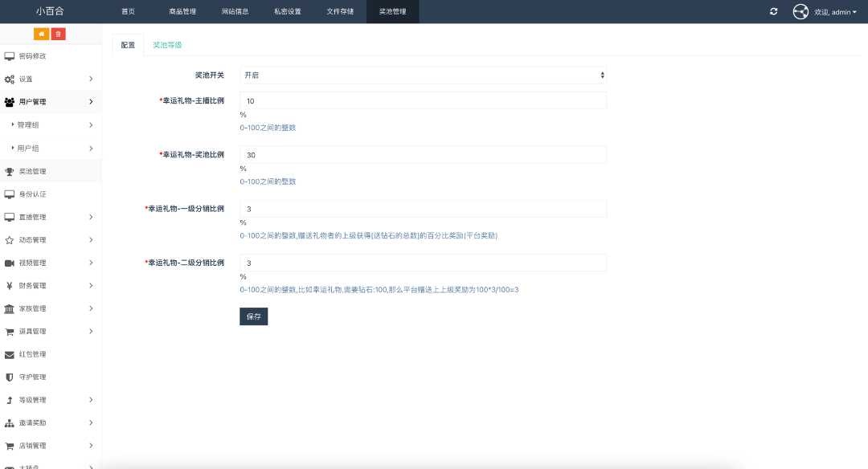This screenshot has width=868, height=469.
Task: Expand the 用户管理 chevron
Action: pyautogui.click(x=91, y=102)
